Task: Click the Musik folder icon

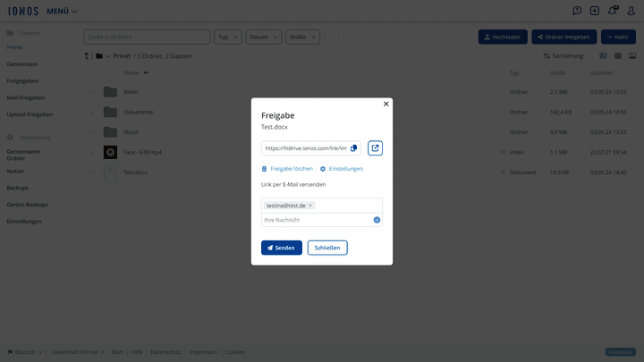Action: (x=110, y=132)
